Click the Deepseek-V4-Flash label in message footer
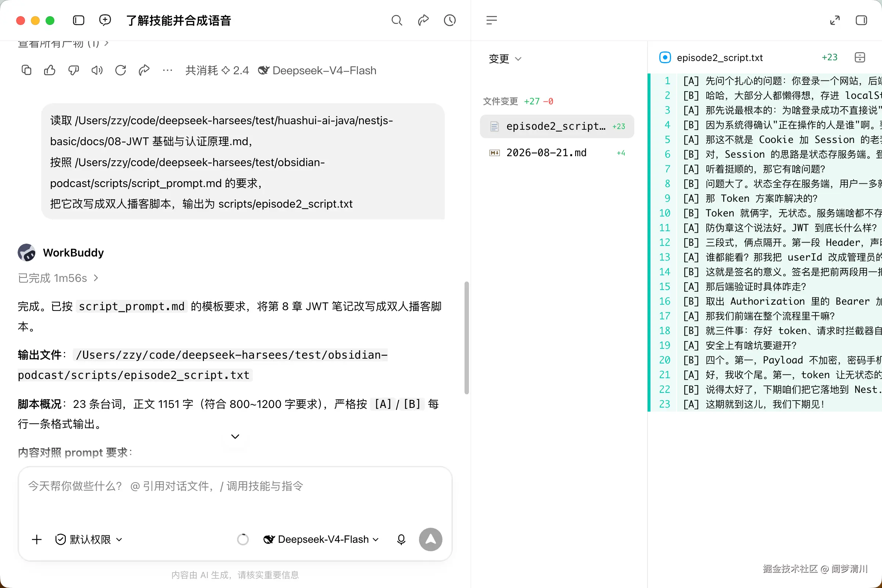The width and height of the screenshot is (882, 588). point(317,71)
